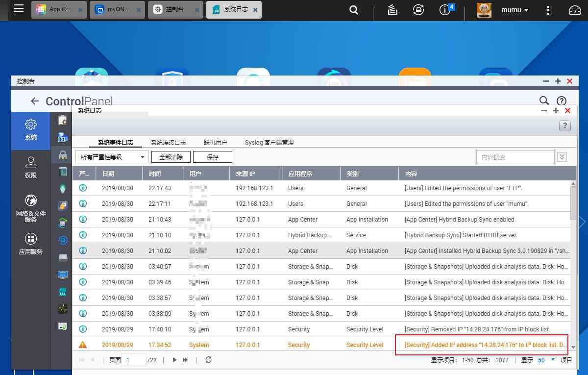Image resolution: width=588 pixels, height=375 pixels.
Task: Select the 'Added IP address "14.28.24.176"' warning entry
Action: point(321,345)
